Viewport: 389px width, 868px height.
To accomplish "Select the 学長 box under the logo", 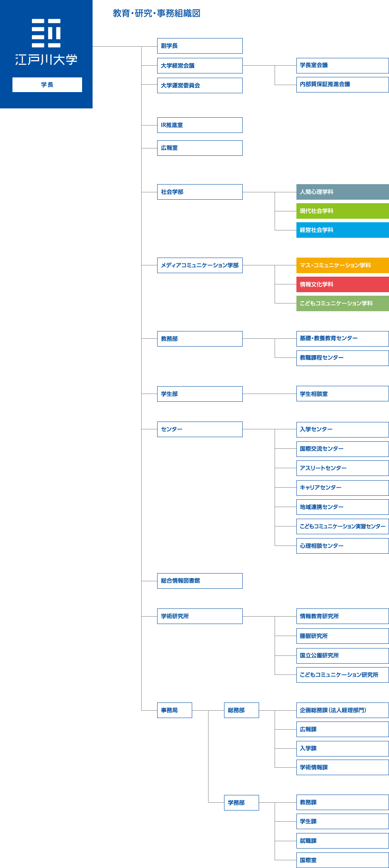I will [x=47, y=85].
